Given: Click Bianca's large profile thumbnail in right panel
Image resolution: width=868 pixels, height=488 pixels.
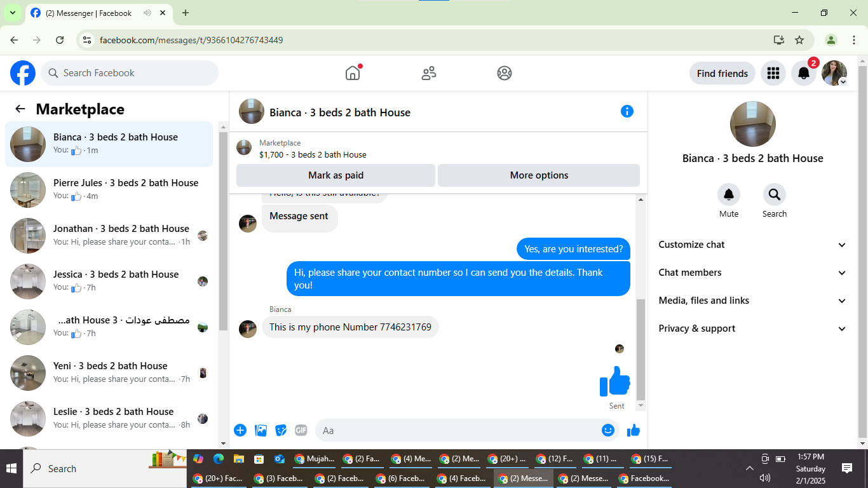Looking at the screenshot, I should tap(753, 124).
